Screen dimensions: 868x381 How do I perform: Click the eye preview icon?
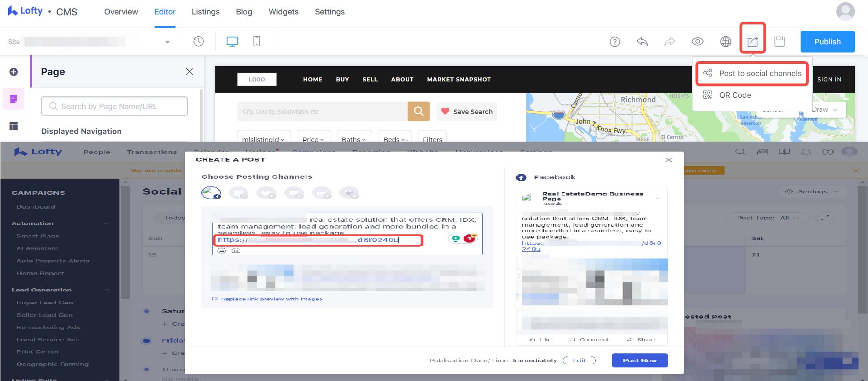point(697,42)
